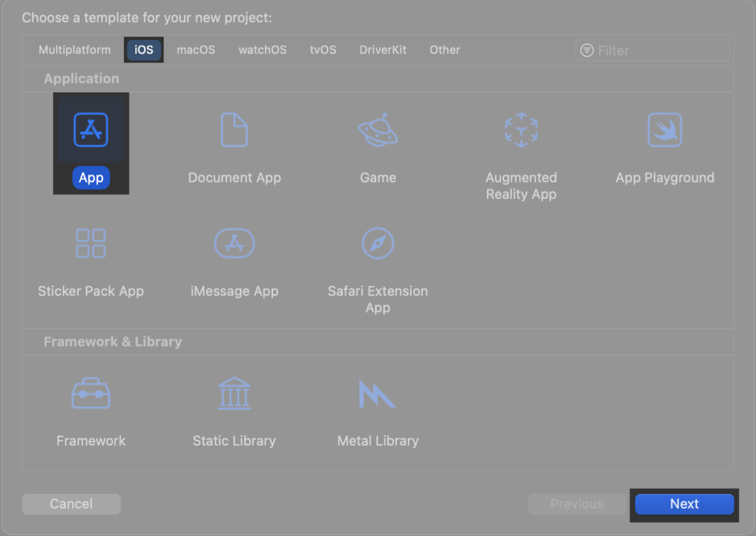Click the "Safari Extension App" label

[x=377, y=300]
